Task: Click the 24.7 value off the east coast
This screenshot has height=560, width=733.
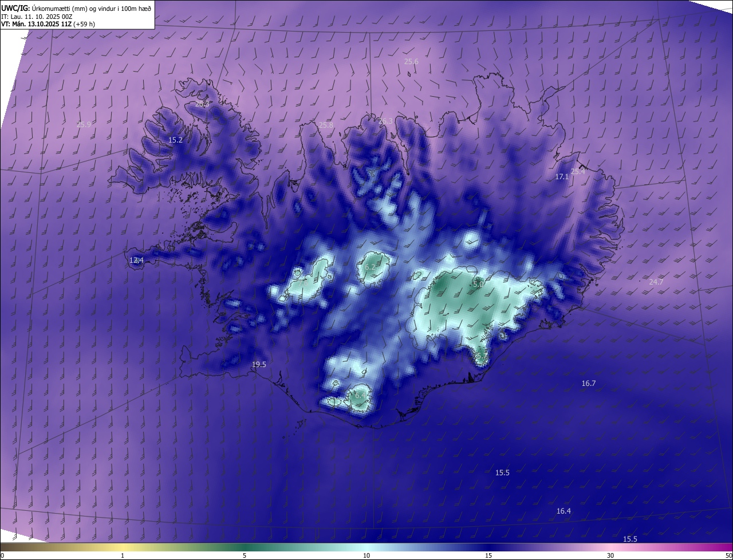Action: pyautogui.click(x=656, y=282)
